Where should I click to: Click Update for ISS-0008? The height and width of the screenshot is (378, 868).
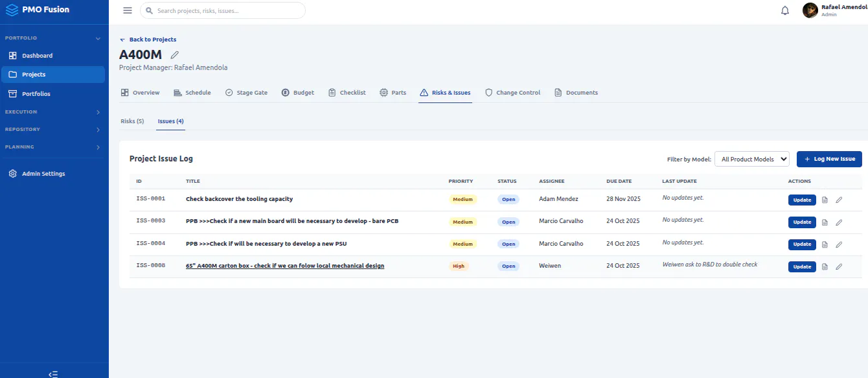tap(802, 266)
